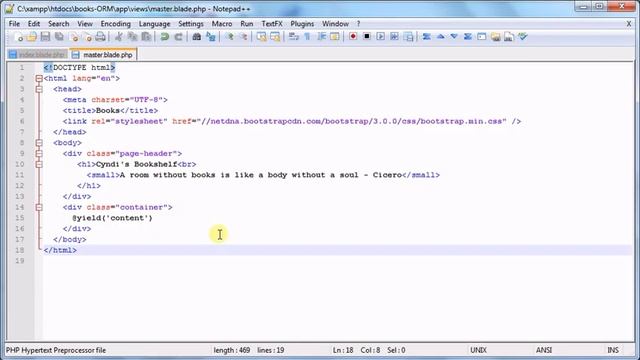Click line number 11 in the margin

[20, 175]
